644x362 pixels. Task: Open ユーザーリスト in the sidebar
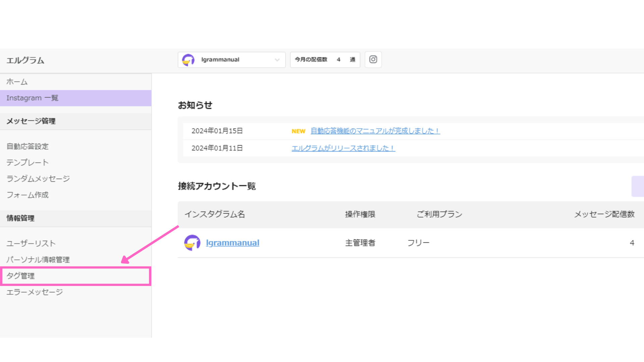31,243
